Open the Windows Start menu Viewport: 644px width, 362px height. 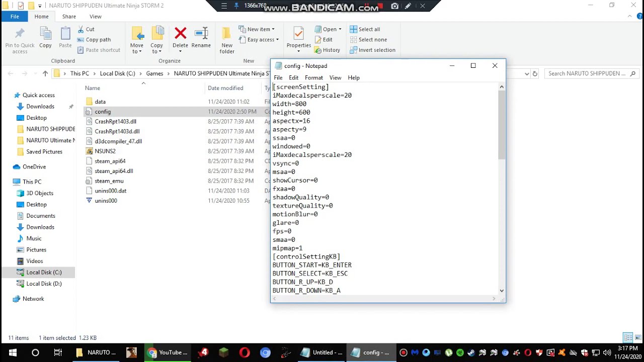click(13, 352)
